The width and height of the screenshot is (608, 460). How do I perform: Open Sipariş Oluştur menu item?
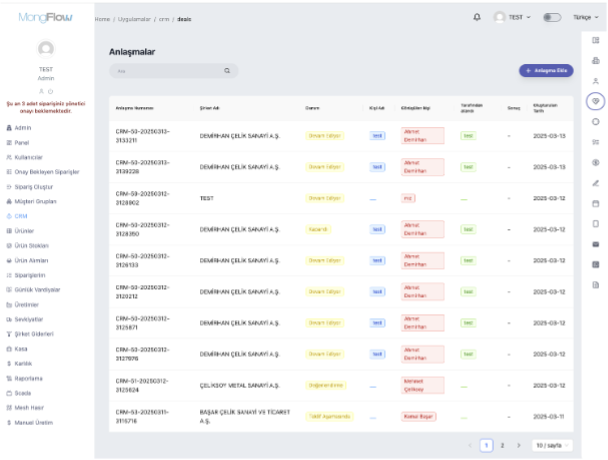click(x=34, y=187)
